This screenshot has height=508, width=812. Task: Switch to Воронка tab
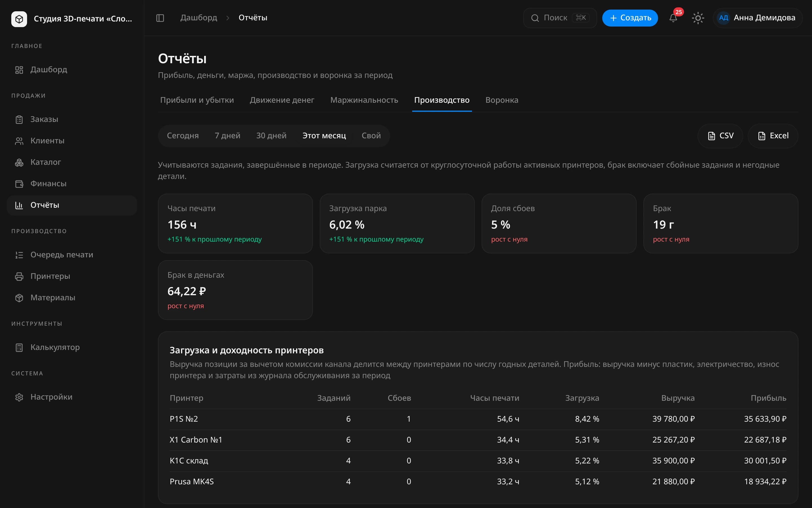[x=502, y=100]
